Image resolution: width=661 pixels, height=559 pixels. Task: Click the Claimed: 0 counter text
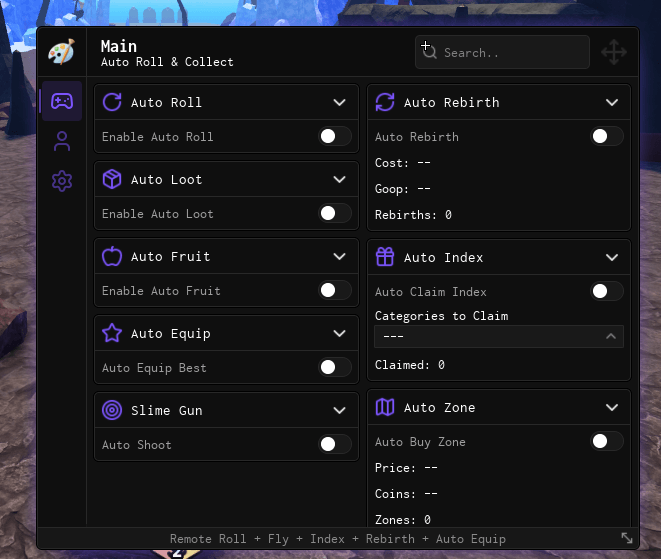(x=410, y=365)
